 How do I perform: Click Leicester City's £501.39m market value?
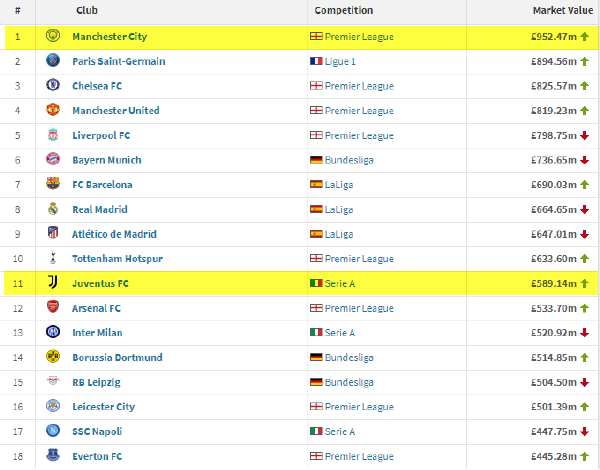click(x=554, y=406)
